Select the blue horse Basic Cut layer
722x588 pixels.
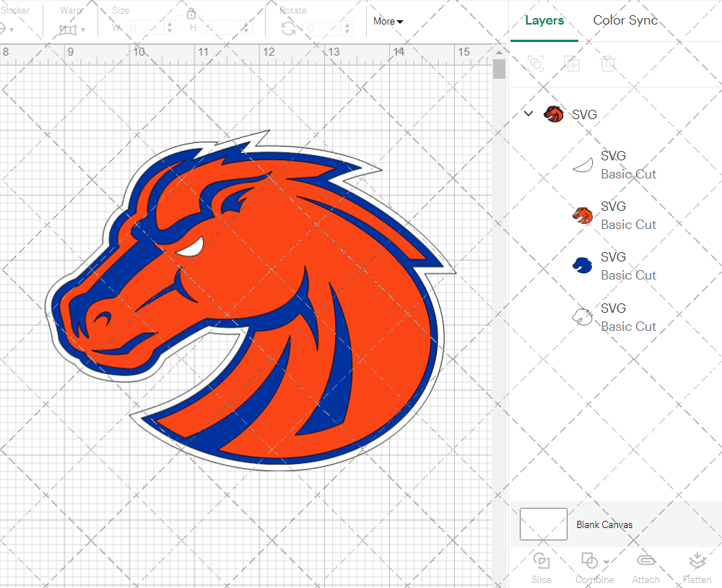click(627, 265)
